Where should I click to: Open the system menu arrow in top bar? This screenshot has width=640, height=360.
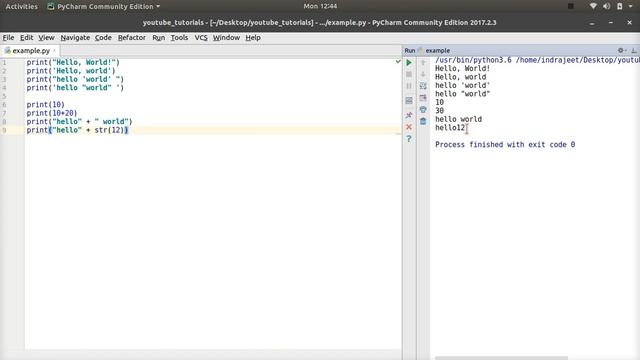(631, 6)
